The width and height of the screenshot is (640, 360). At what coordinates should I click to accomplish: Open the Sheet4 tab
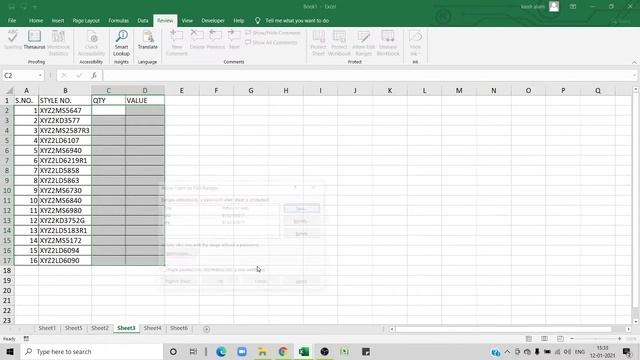[x=153, y=328]
